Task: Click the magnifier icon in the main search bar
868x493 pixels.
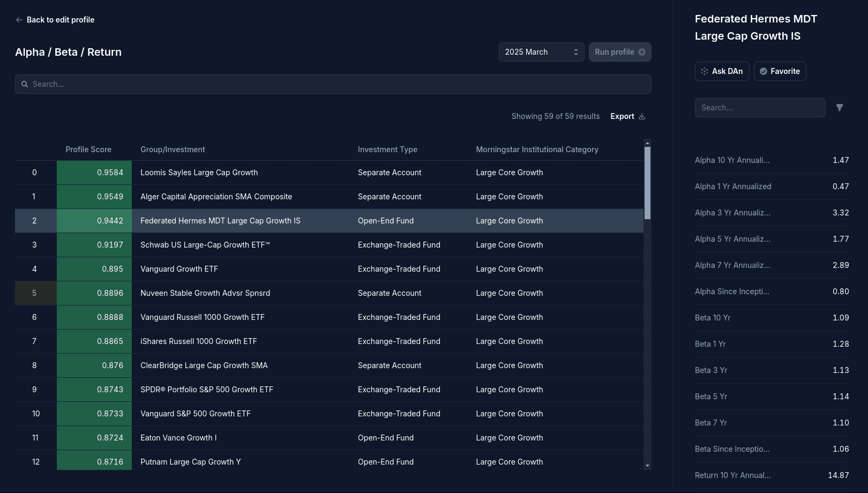Action: [x=24, y=84]
